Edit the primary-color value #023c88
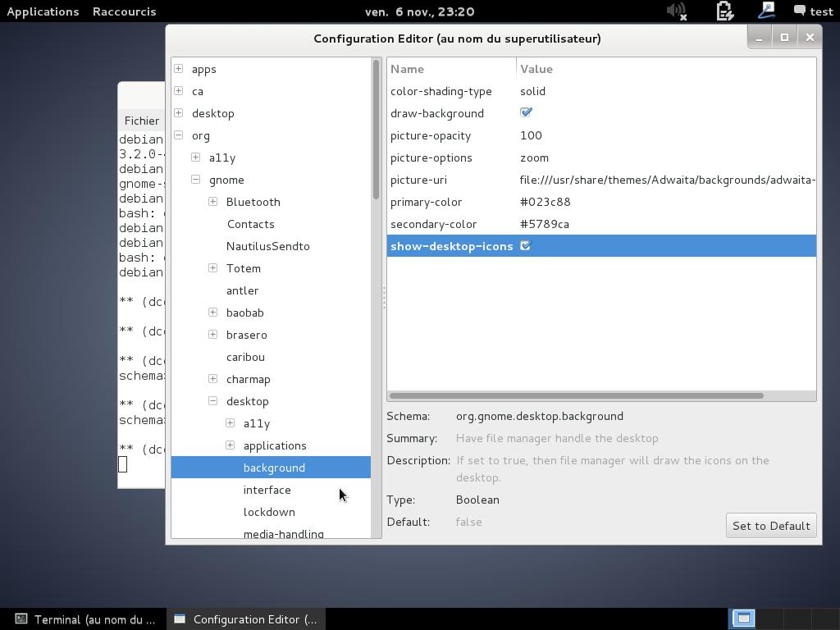The height and width of the screenshot is (630, 840). pos(545,202)
